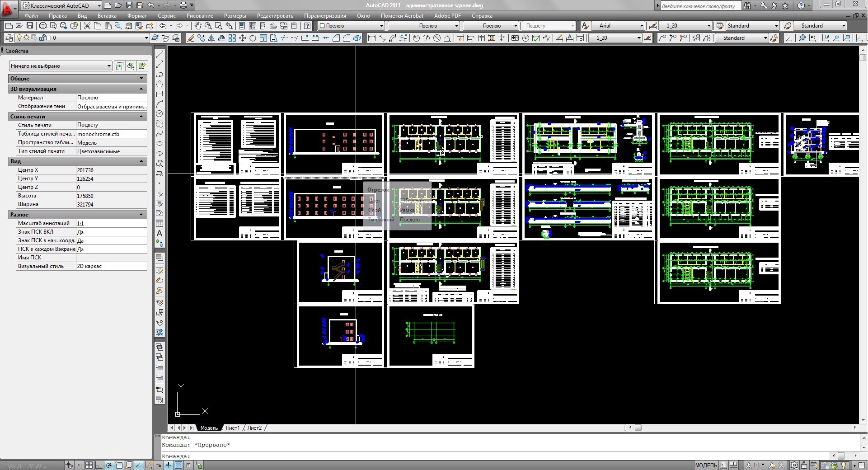This screenshot has width=868, height=470.
Task: Open the workspace dropdown 'Классический AutoCAD'
Action: pyautogui.click(x=62, y=5)
